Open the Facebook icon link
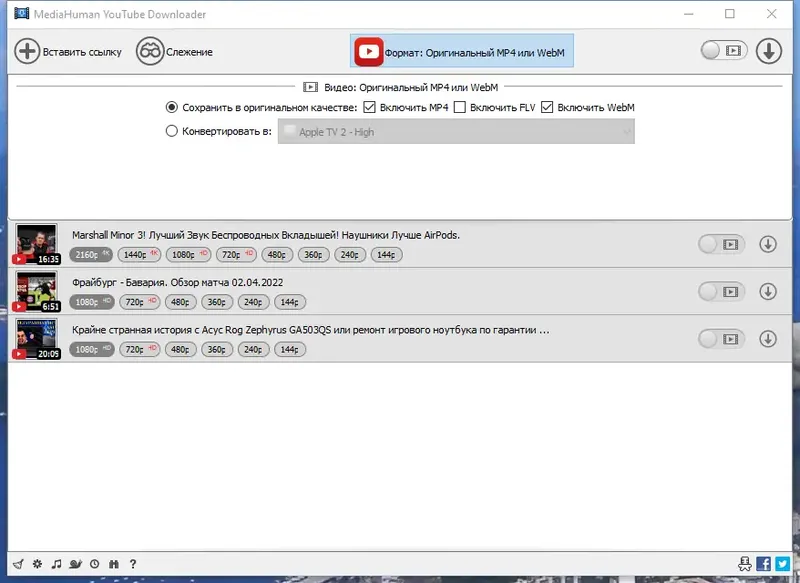 pyautogui.click(x=764, y=564)
